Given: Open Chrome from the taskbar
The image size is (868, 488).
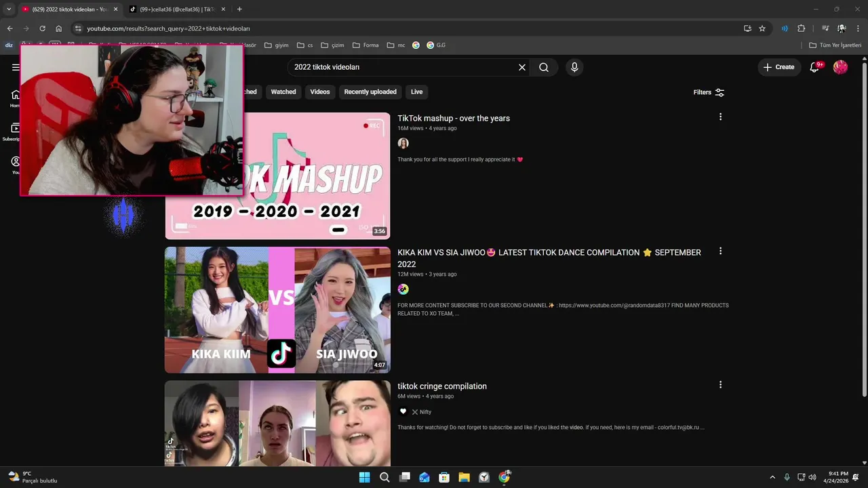Looking at the screenshot, I should click(504, 477).
